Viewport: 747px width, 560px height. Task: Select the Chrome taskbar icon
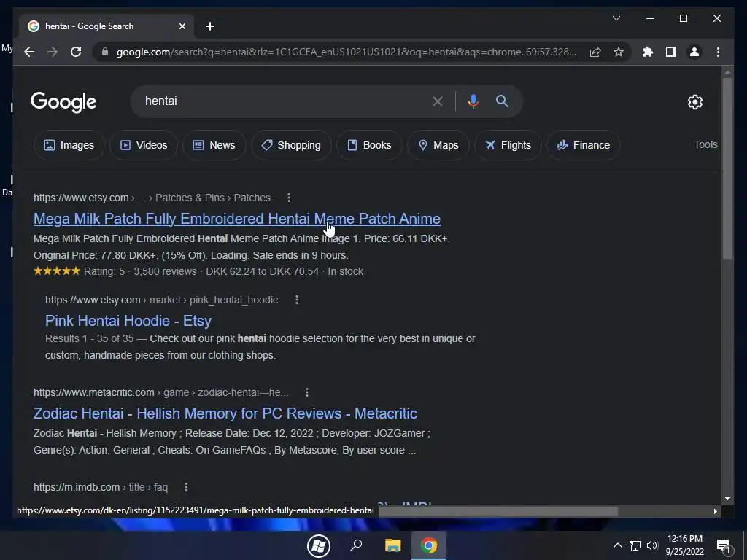429,545
